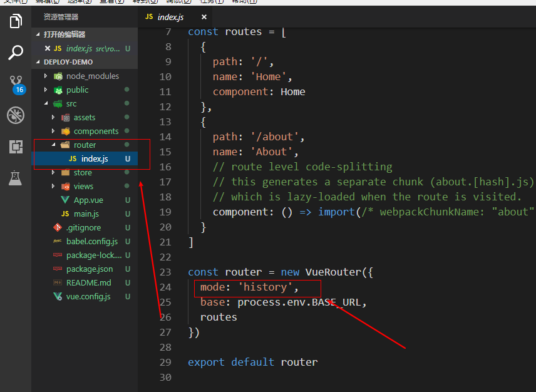Click the Vue icon of App.vue
The width and height of the screenshot is (536, 392).
[x=65, y=200]
